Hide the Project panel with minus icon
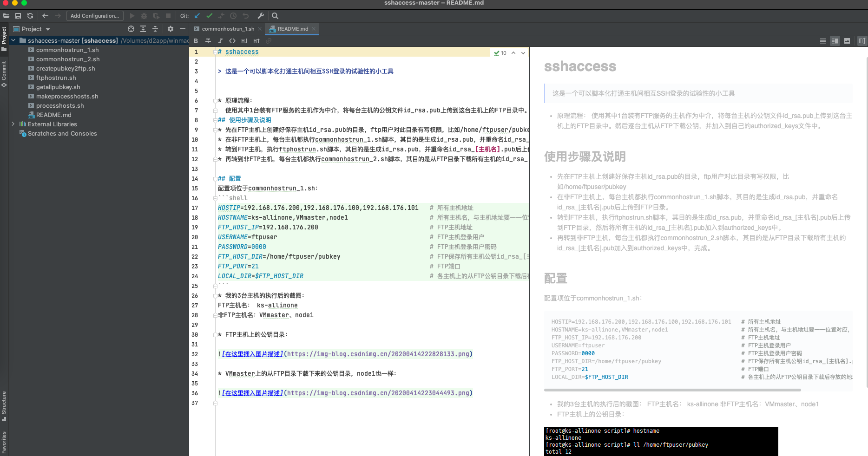This screenshot has width=868, height=456. pyautogui.click(x=183, y=29)
